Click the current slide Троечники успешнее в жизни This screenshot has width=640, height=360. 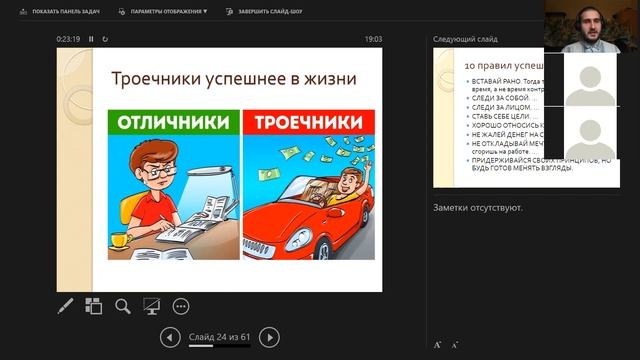pos(220,170)
